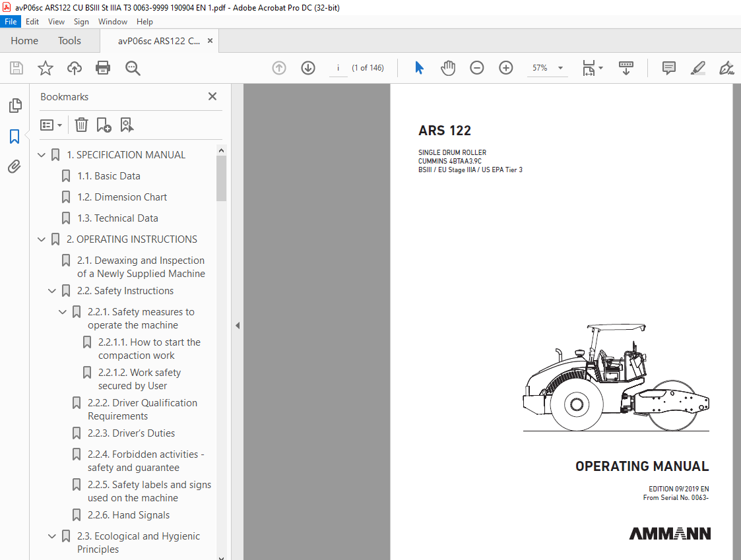
Task: Open 2.2.4. Forbidden activities bookmark
Action: (146, 461)
